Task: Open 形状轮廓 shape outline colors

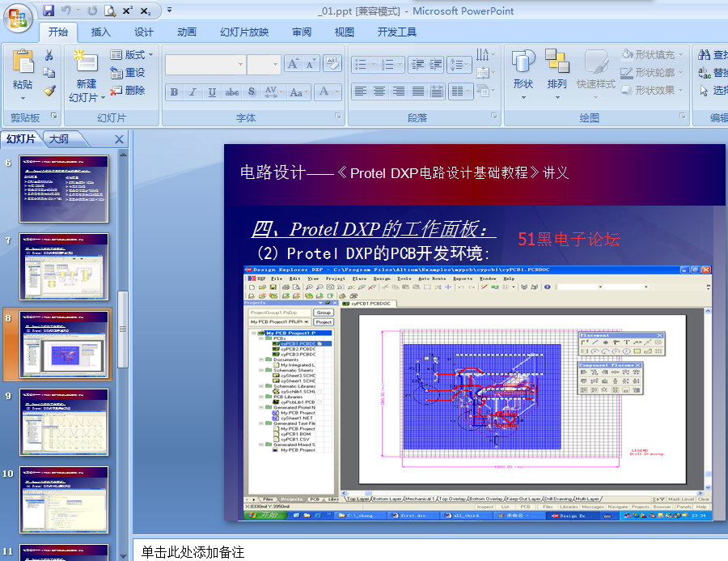Action: coord(652,73)
